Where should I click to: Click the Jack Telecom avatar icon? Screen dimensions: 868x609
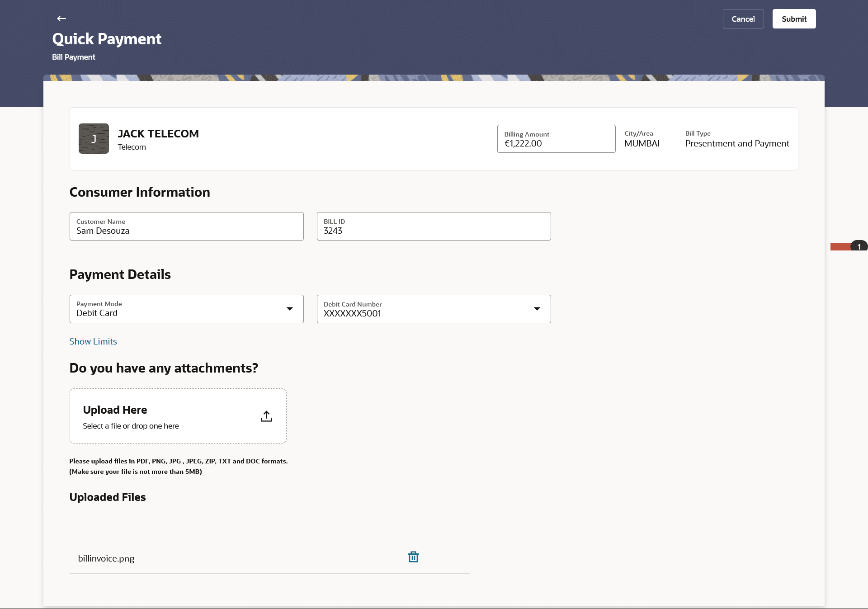(x=94, y=138)
